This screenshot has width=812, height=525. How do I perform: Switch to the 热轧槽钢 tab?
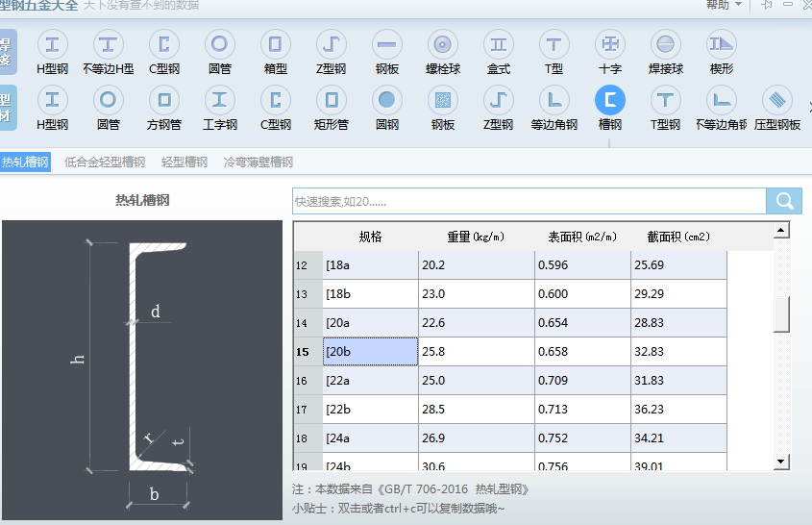click(x=25, y=162)
